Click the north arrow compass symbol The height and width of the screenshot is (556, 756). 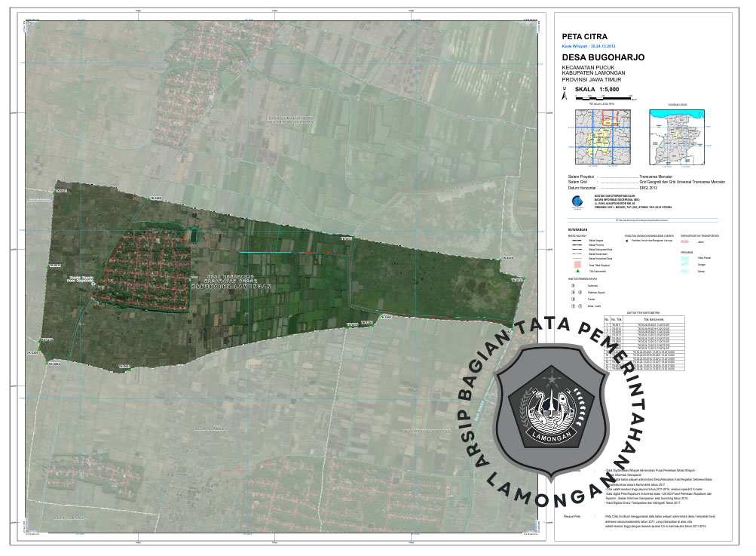tap(564, 94)
